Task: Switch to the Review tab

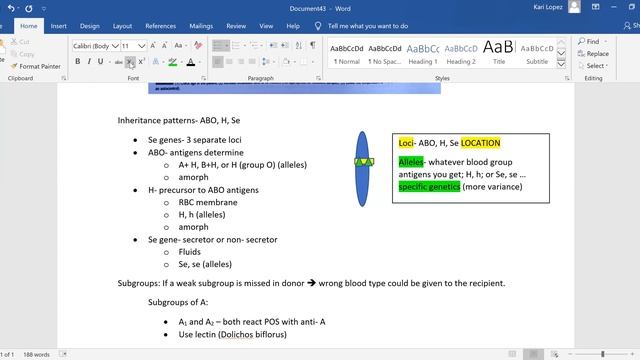Action: [x=236, y=26]
